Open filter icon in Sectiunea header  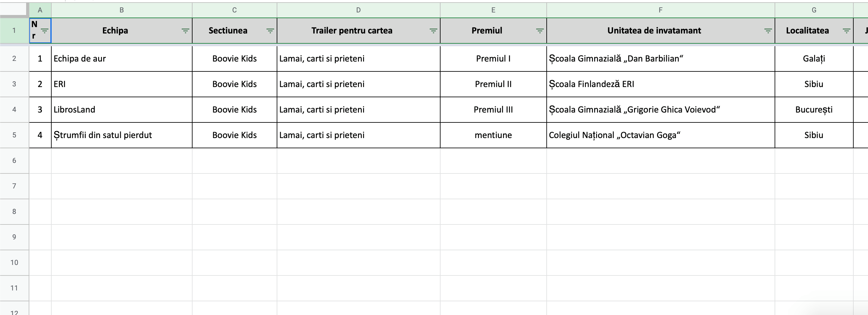pyautogui.click(x=270, y=31)
